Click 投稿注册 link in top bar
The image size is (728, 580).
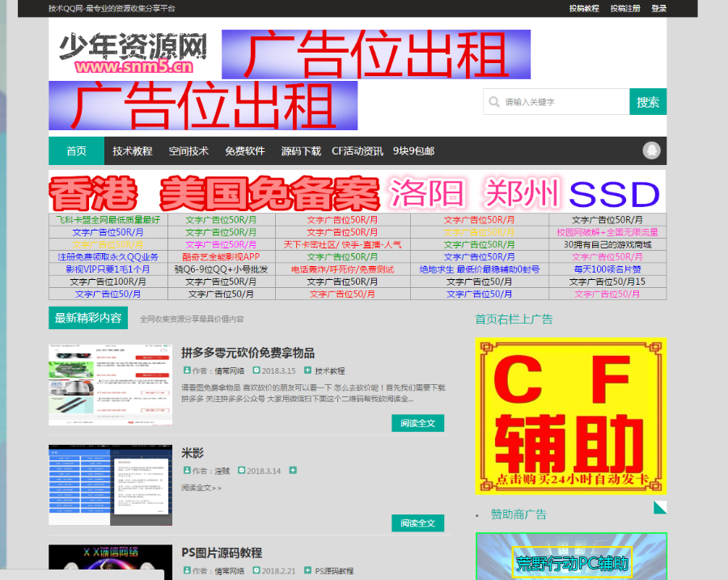click(x=625, y=8)
